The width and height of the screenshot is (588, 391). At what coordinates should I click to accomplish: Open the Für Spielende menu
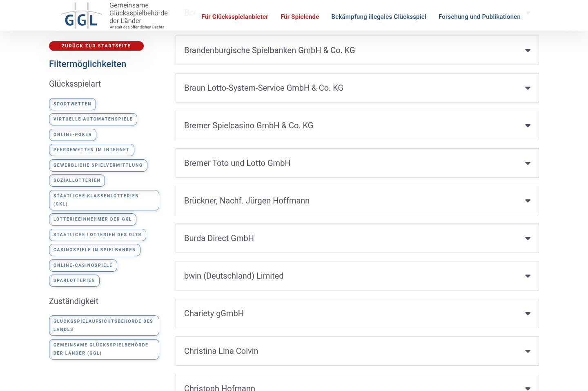(x=300, y=17)
